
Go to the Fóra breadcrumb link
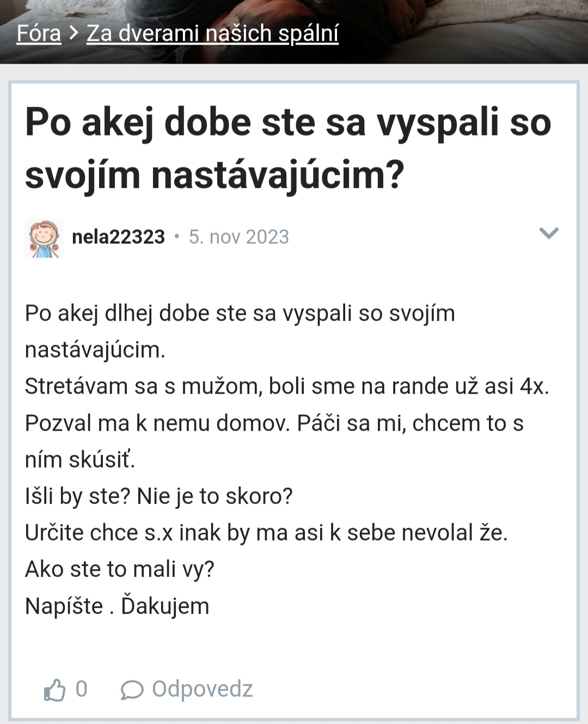pos(39,33)
